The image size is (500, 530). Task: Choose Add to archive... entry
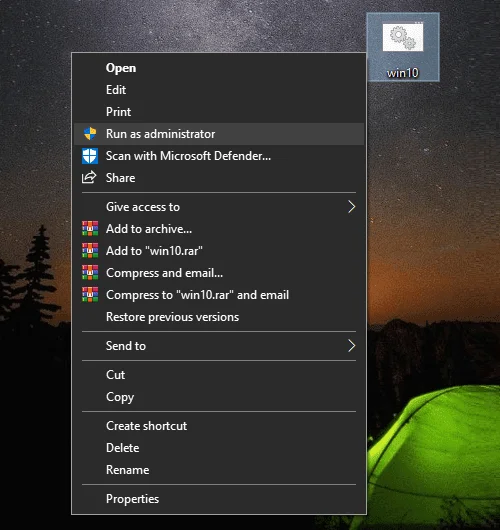pos(219,229)
